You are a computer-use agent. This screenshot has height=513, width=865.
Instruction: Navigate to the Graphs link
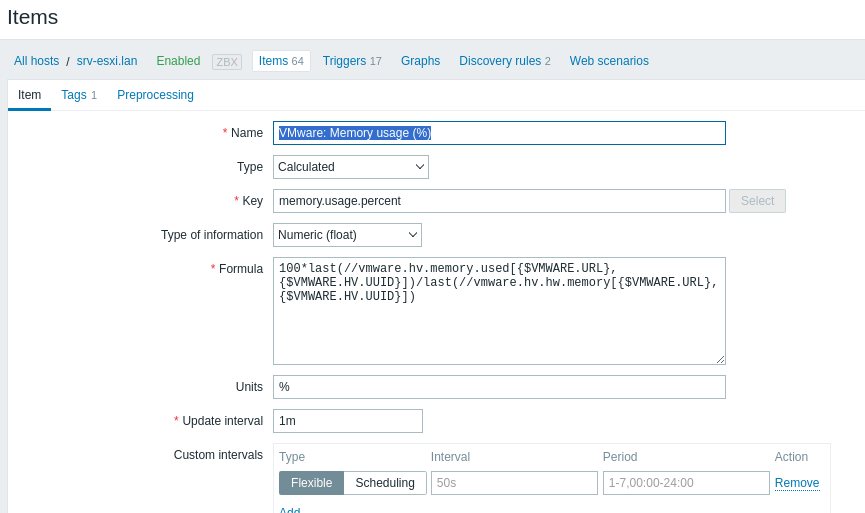pyautogui.click(x=420, y=61)
